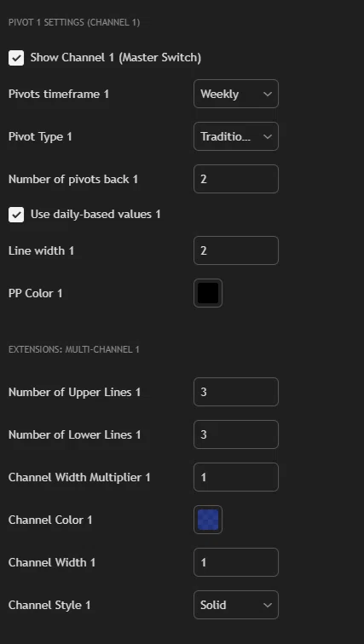This screenshot has height=644, width=364.
Task: Click the Show Channel 1 (Master Switch) label
Action: [115, 58]
